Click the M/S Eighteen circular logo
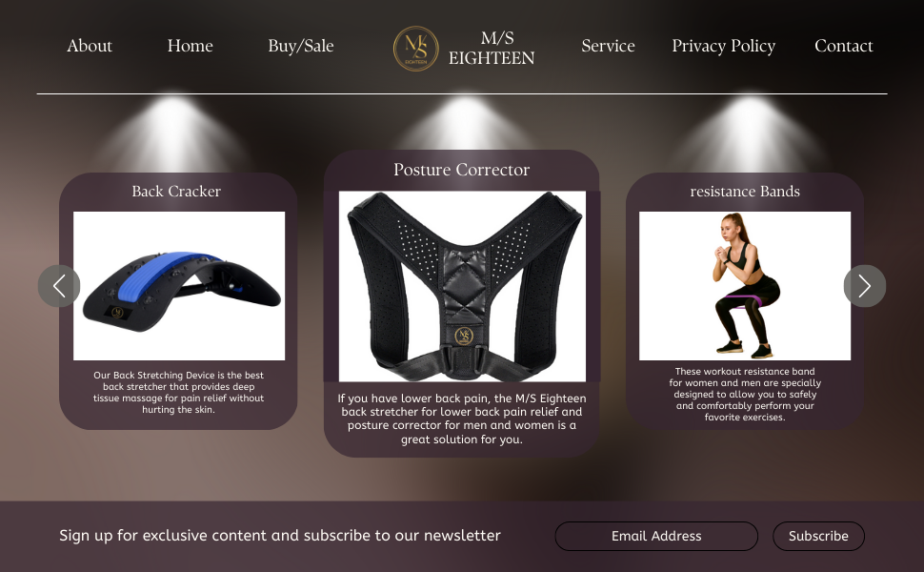This screenshot has width=924, height=572. 415,49
